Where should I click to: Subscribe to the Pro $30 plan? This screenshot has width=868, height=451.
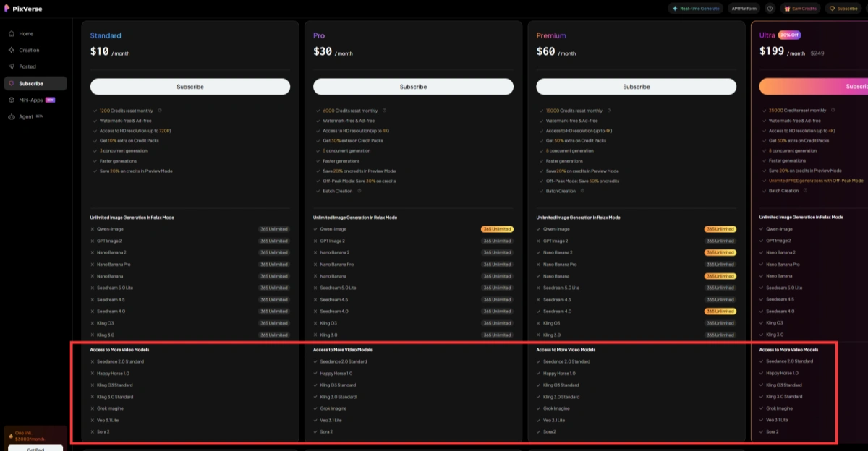coord(413,87)
